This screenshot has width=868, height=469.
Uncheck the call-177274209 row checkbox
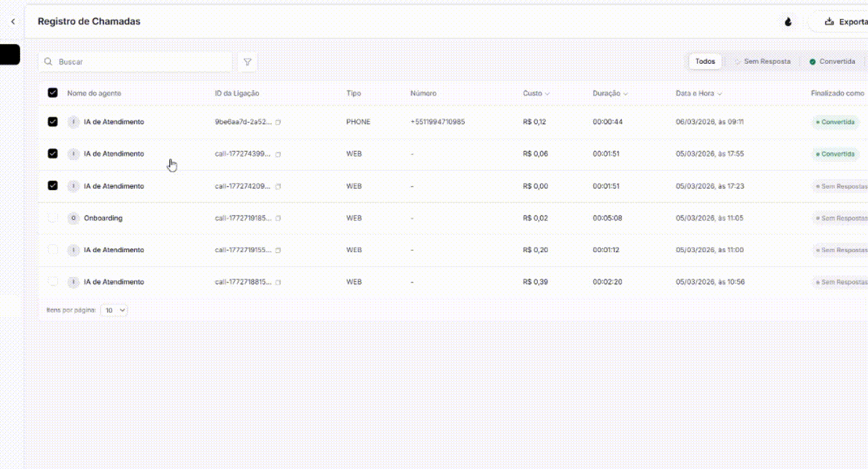[53, 186]
